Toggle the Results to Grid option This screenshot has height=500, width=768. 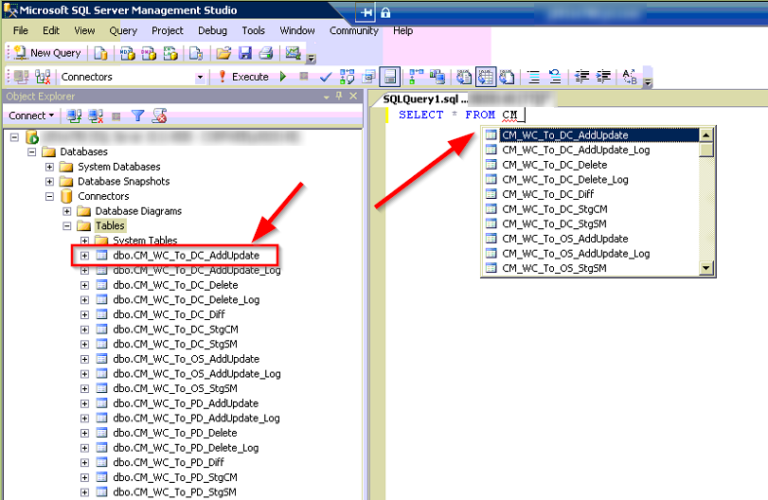coord(485,77)
